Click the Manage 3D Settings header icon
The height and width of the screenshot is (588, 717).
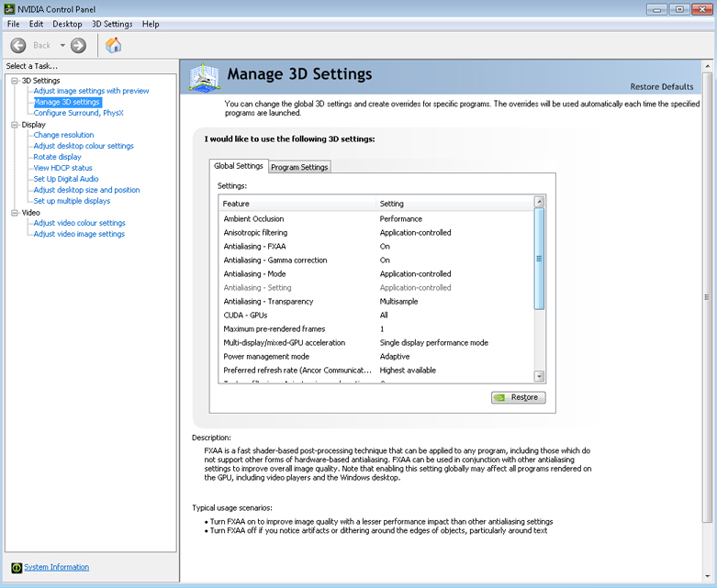(x=205, y=78)
